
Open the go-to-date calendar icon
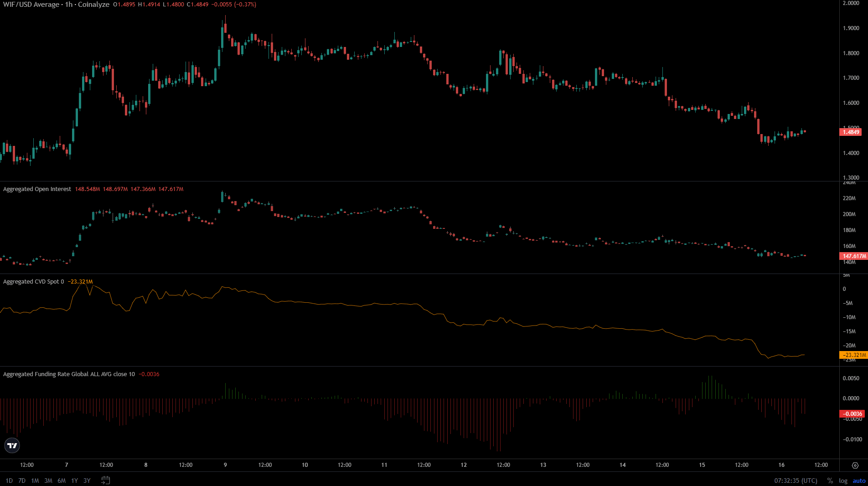pyautogui.click(x=105, y=480)
